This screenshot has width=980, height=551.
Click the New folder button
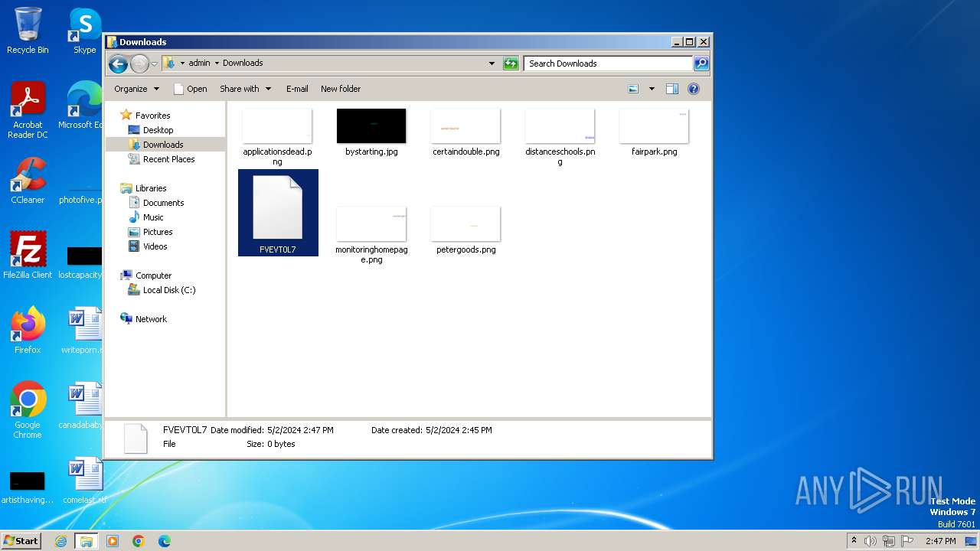tap(341, 89)
